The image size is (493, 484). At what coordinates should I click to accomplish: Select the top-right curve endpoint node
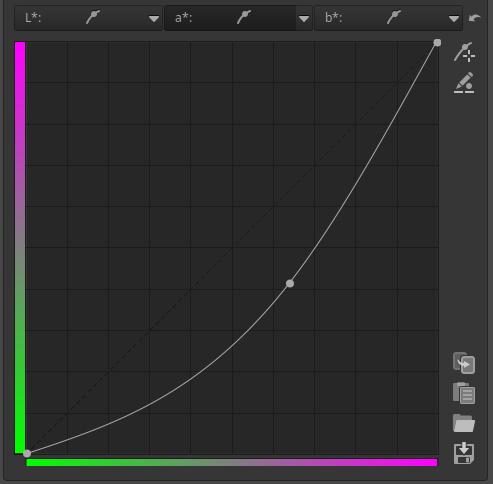point(437,43)
